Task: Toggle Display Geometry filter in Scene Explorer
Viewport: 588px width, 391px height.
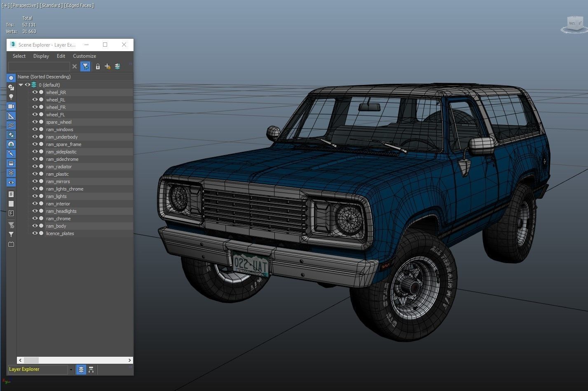Action: [11, 78]
